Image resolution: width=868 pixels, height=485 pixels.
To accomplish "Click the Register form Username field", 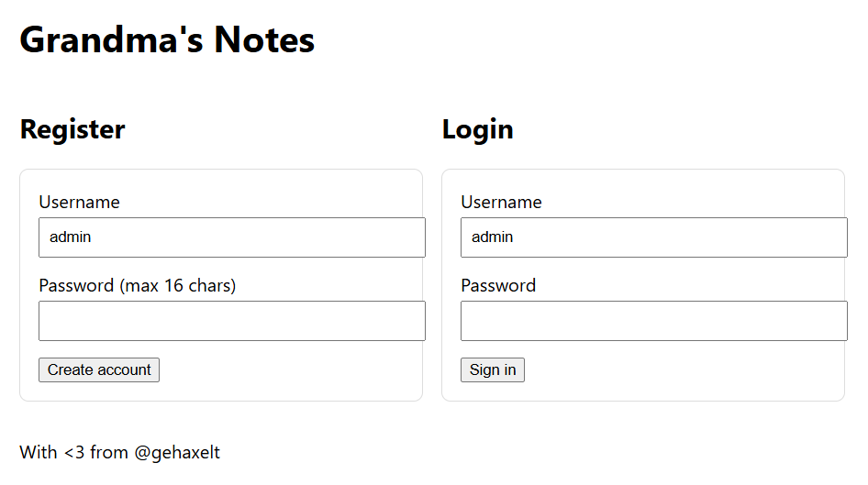I will [231, 237].
